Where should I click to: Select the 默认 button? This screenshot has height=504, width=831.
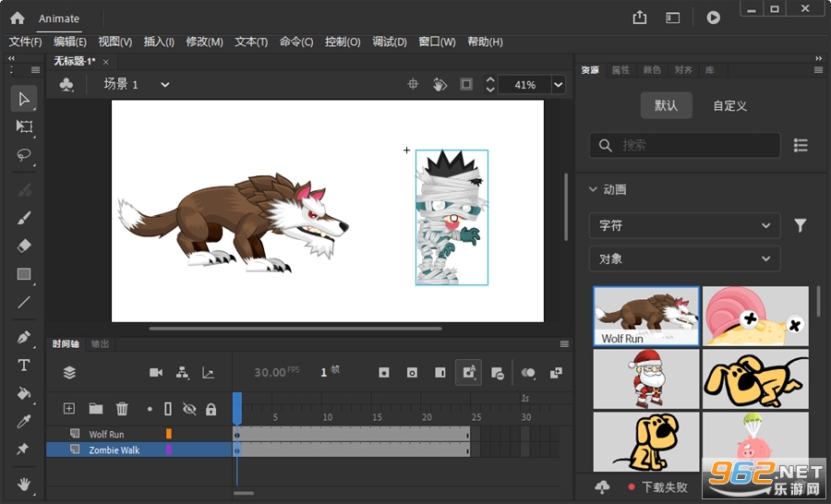pos(666,105)
